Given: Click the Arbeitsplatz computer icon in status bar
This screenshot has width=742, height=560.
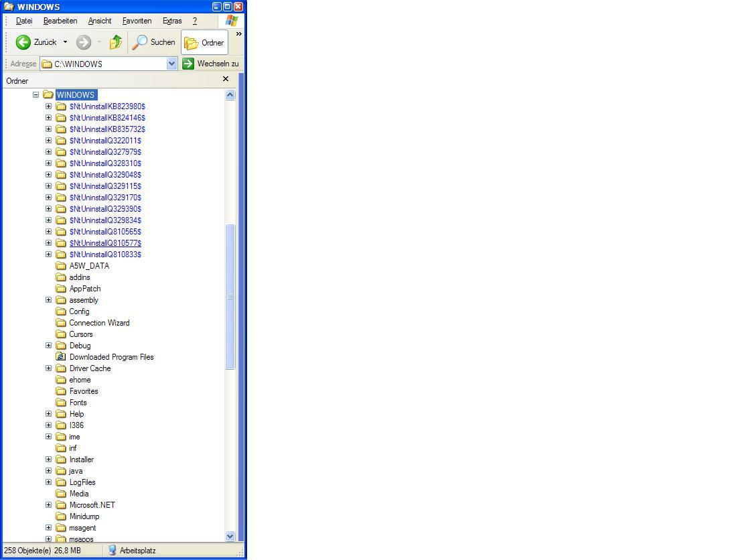Looking at the screenshot, I should [112, 550].
